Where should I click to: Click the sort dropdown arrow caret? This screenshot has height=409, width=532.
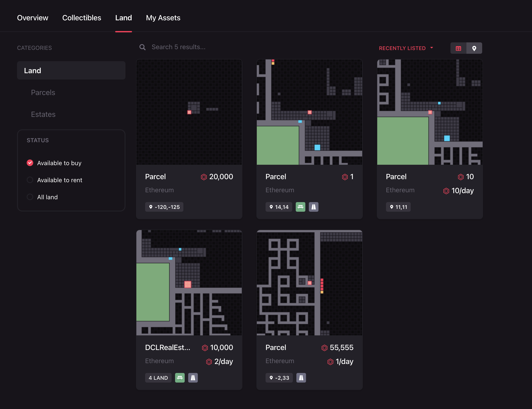pyautogui.click(x=432, y=48)
